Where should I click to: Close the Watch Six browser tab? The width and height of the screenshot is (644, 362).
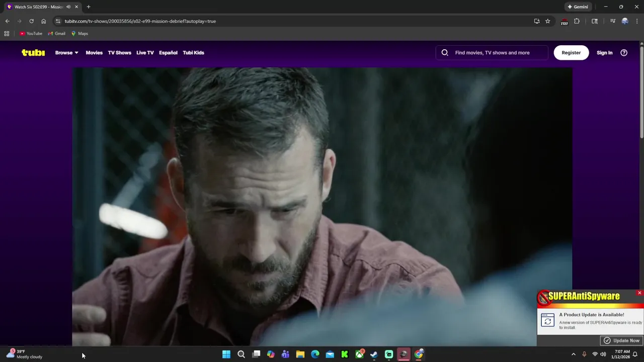point(76,7)
